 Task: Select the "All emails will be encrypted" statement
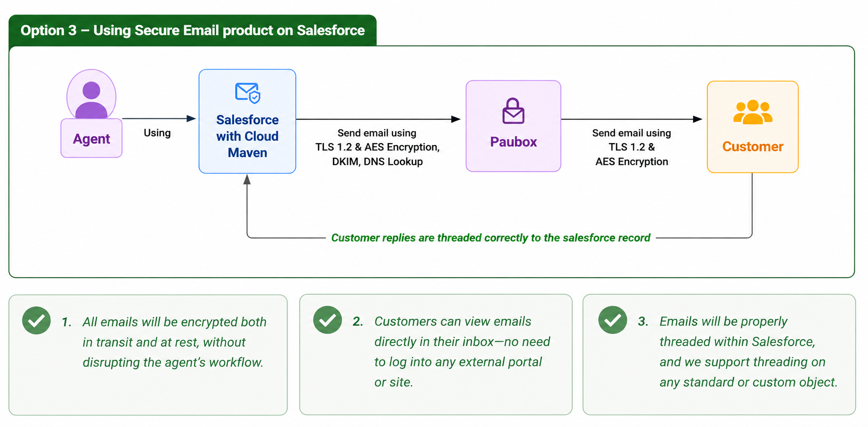point(174,342)
